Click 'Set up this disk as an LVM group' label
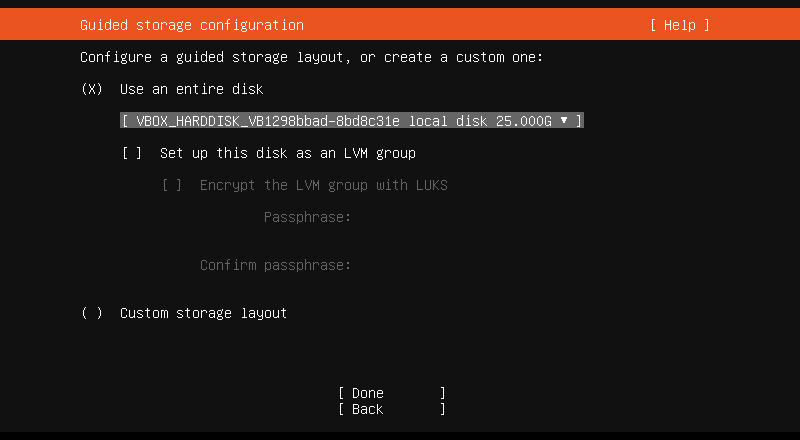 [288, 153]
